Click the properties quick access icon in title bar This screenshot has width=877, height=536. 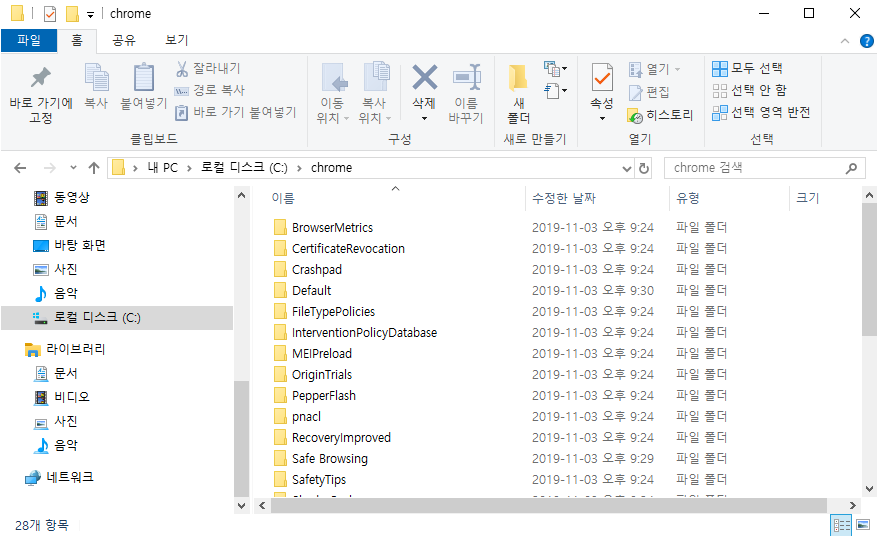point(50,13)
